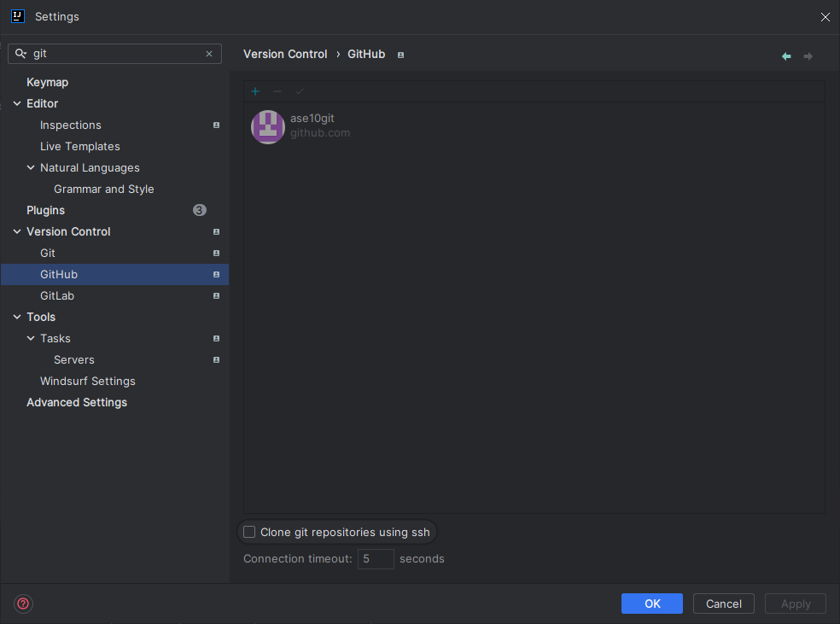
Task: Click project-level icon next to GitHub breadcrumb
Action: click(x=400, y=55)
